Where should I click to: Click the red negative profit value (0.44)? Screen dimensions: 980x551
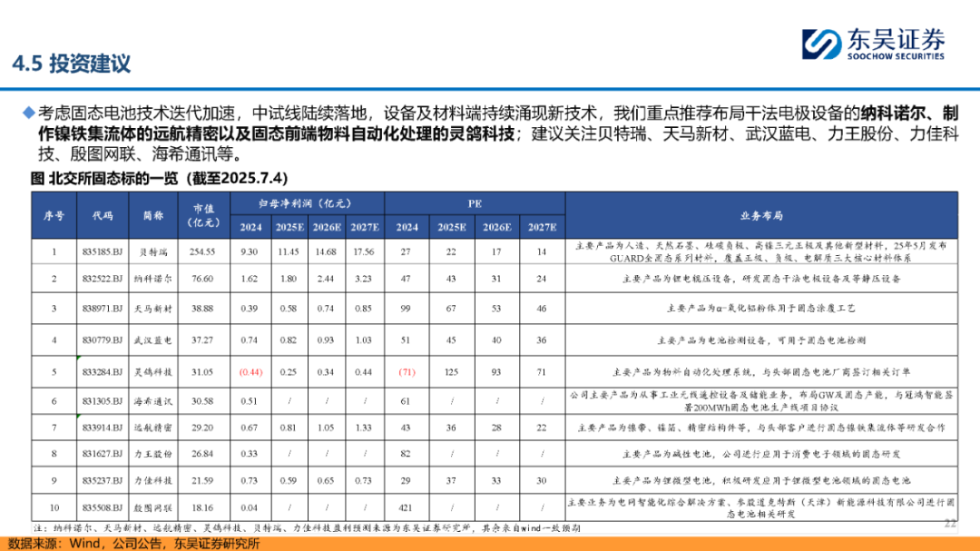point(250,372)
